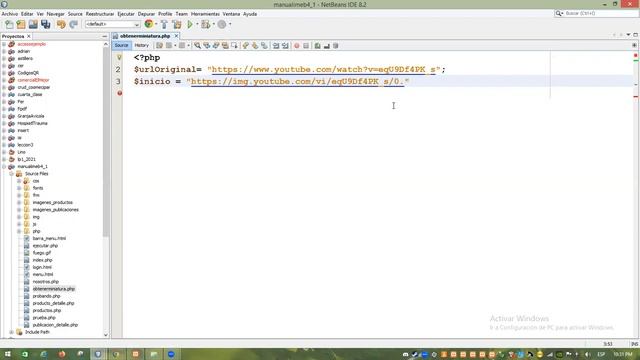640x360 pixels.
Task: Click the Save All toolbar icon
Action: pyautogui.click(x=45, y=24)
